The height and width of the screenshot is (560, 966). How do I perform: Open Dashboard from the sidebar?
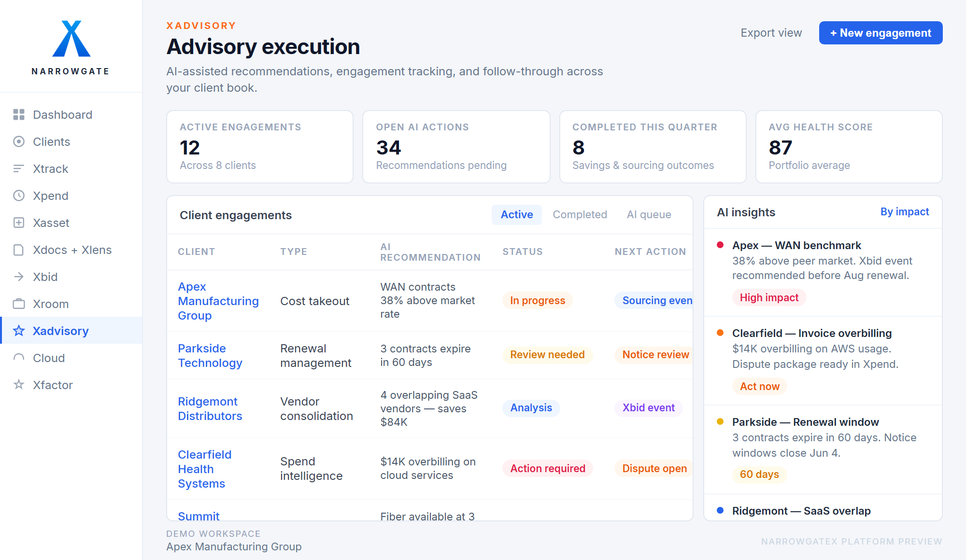(x=71, y=115)
